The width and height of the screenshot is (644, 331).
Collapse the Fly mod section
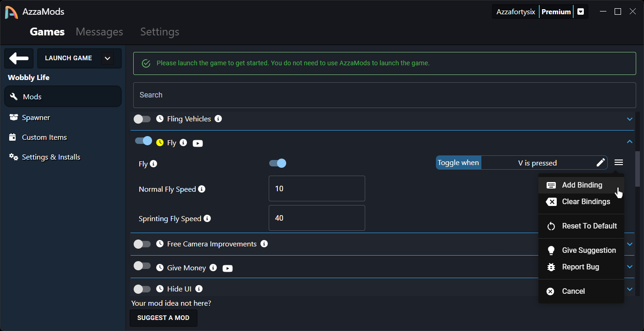[629, 142]
